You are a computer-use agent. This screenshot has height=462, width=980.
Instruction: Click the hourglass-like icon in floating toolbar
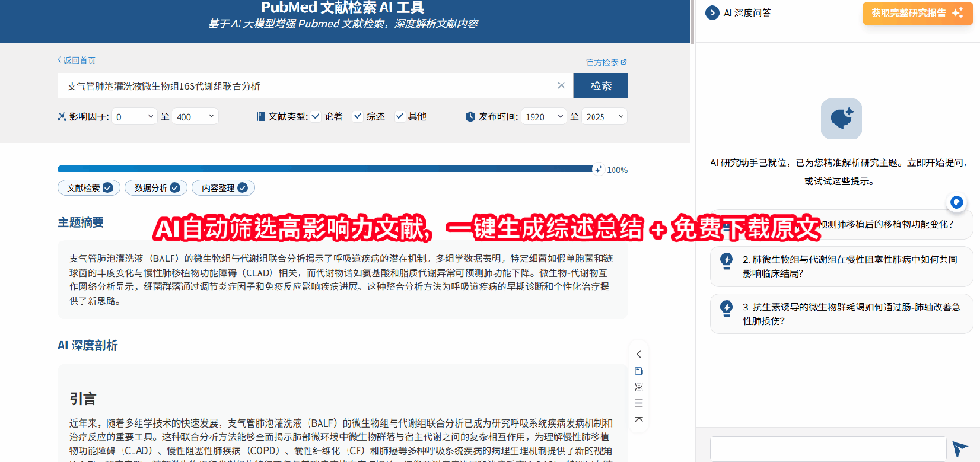coord(639,387)
